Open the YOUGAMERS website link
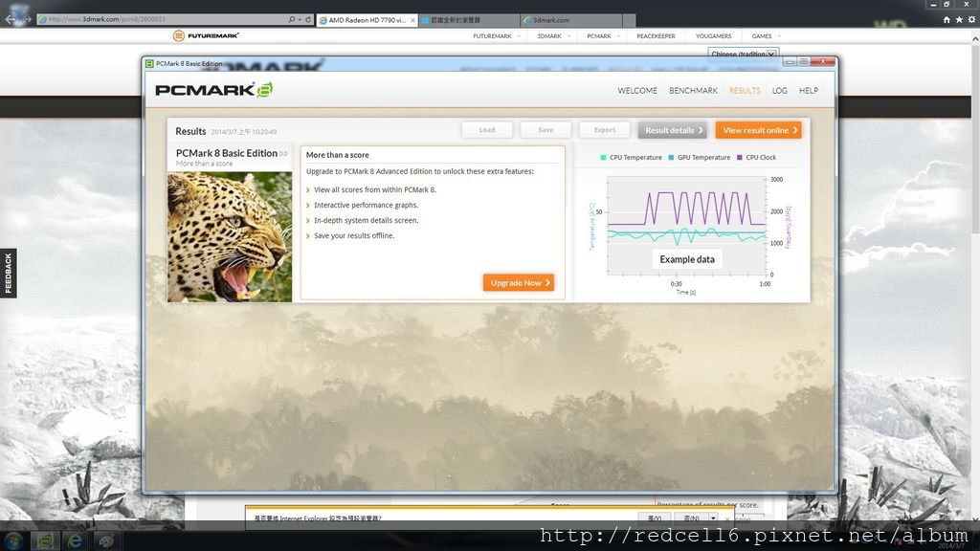980x551 pixels. [713, 36]
